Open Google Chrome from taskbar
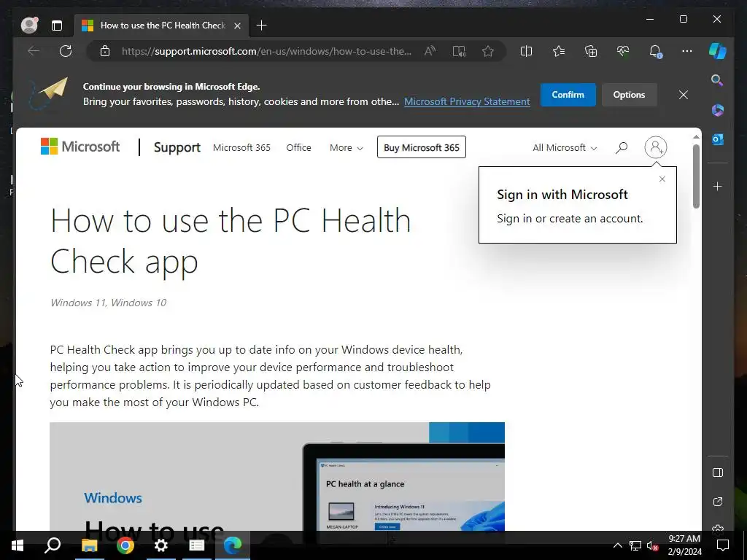747x560 pixels. pyautogui.click(x=125, y=545)
